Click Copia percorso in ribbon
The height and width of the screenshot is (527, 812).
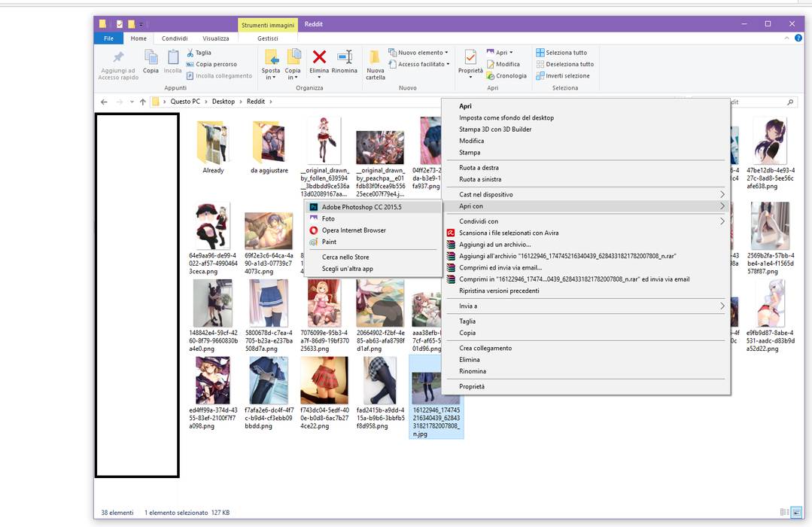click(211, 64)
